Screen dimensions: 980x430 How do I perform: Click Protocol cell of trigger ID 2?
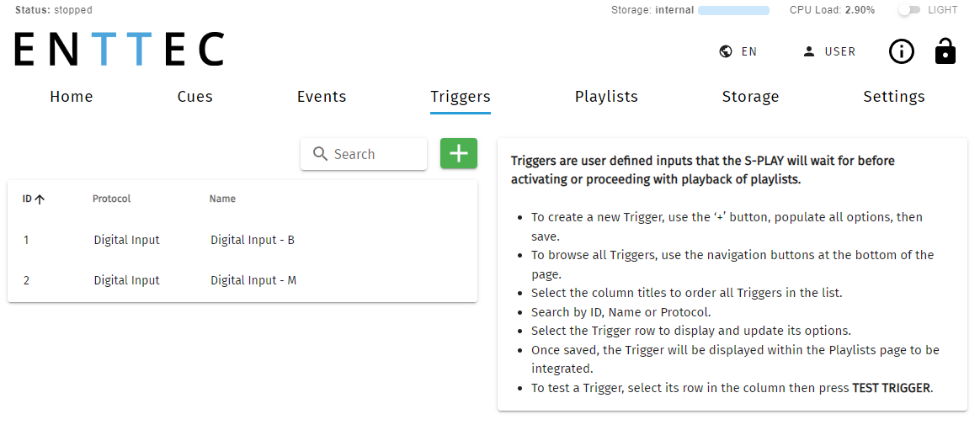[x=127, y=280]
